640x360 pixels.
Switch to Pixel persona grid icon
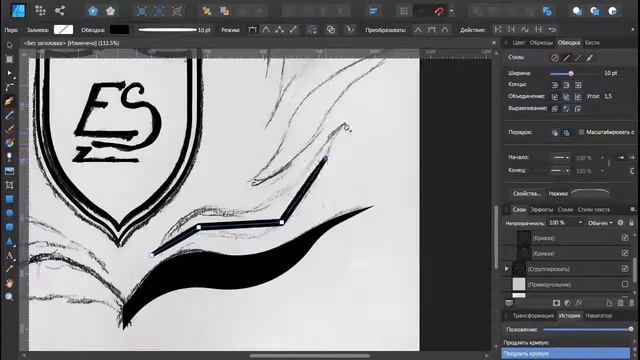pyautogui.click(x=40, y=11)
